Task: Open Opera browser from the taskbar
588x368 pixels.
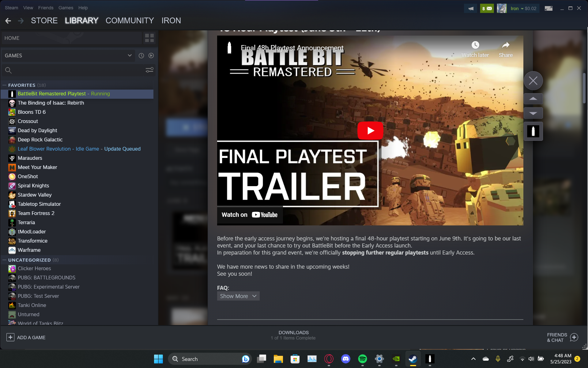Action: tap(329, 359)
